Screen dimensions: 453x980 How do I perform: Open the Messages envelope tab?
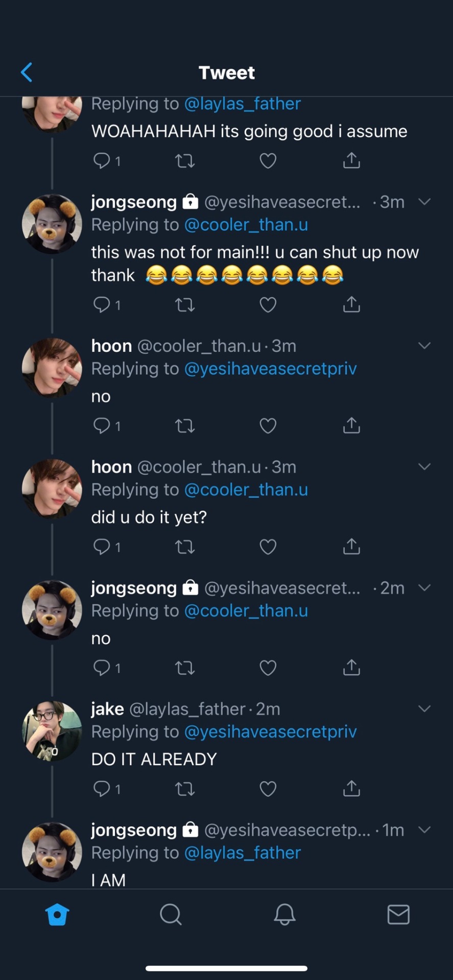click(x=398, y=915)
